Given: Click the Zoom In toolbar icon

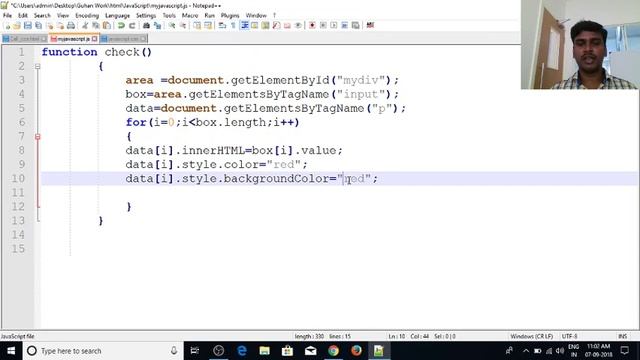Looking at the screenshot, I should click(x=172, y=26).
